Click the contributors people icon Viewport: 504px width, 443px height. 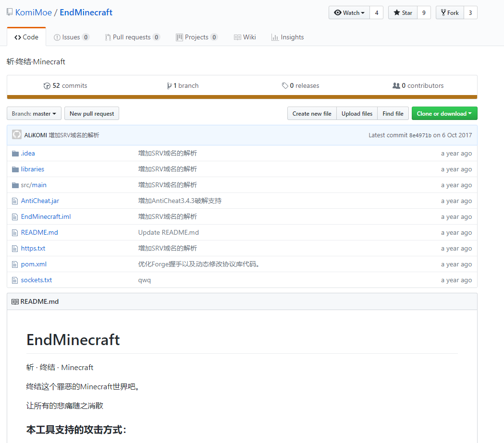(396, 86)
